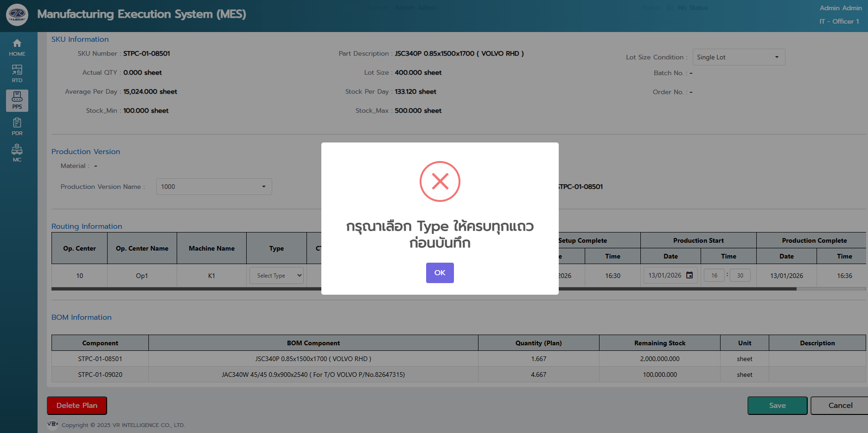Click the red error X icon
The height and width of the screenshot is (433, 868).
pos(440,181)
